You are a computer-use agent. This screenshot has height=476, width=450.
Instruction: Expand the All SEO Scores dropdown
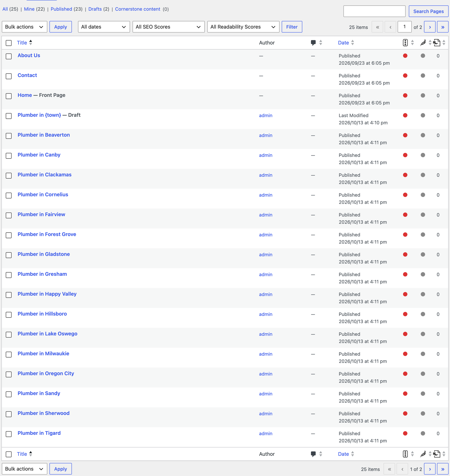[168, 27]
